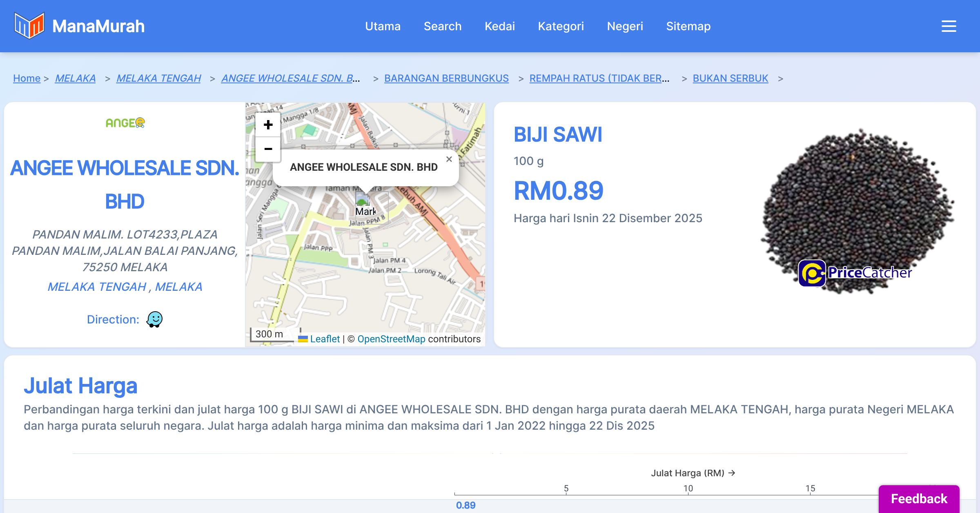Open the Sitemap link
The height and width of the screenshot is (513, 980).
point(688,26)
